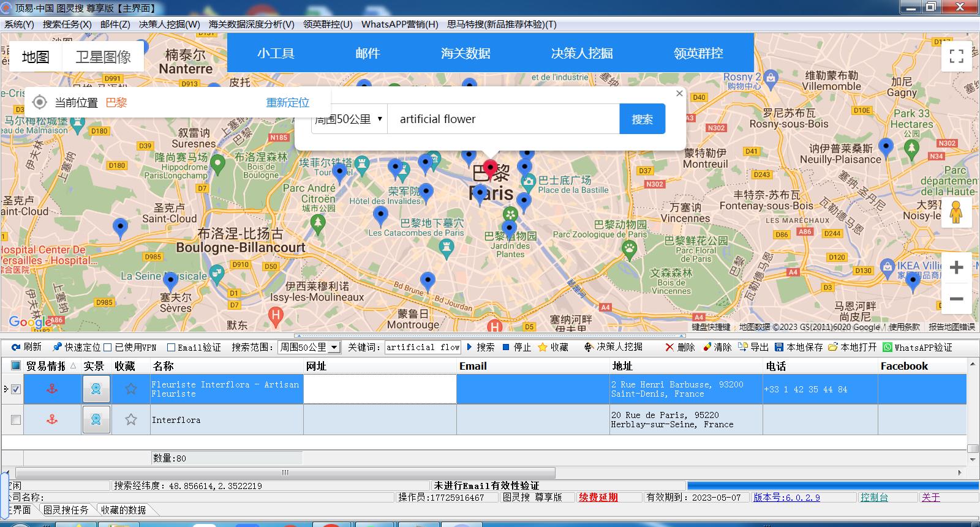980x527 pixels.
Task: Open the 决策人挖掘(W) menu
Action: point(169,24)
